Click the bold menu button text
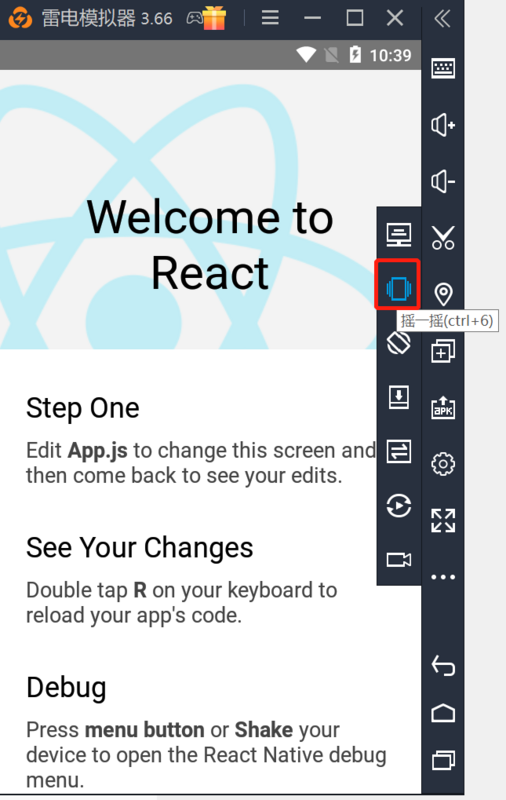 [x=145, y=730]
